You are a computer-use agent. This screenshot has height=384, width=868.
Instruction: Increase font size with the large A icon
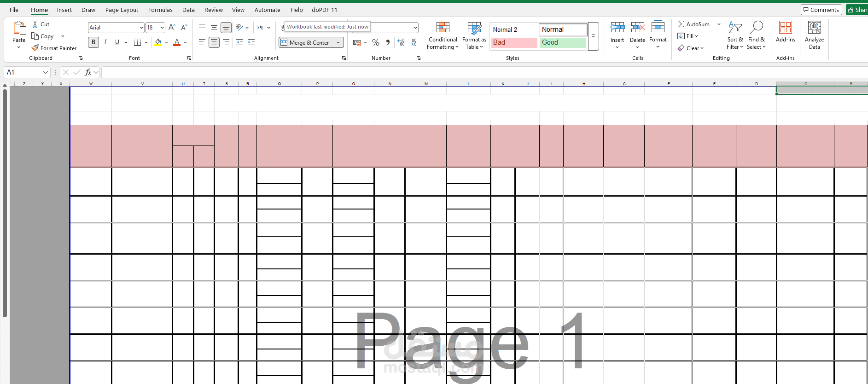pyautogui.click(x=172, y=28)
